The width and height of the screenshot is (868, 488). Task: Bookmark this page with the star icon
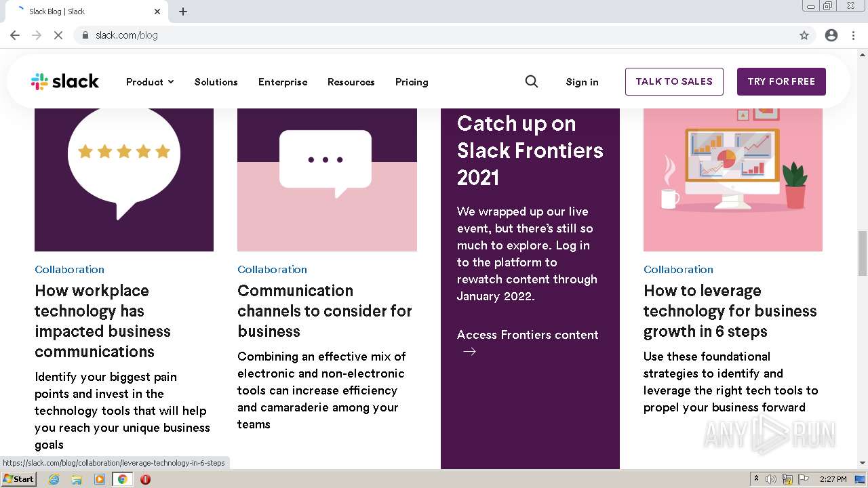[x=804, y=35]
